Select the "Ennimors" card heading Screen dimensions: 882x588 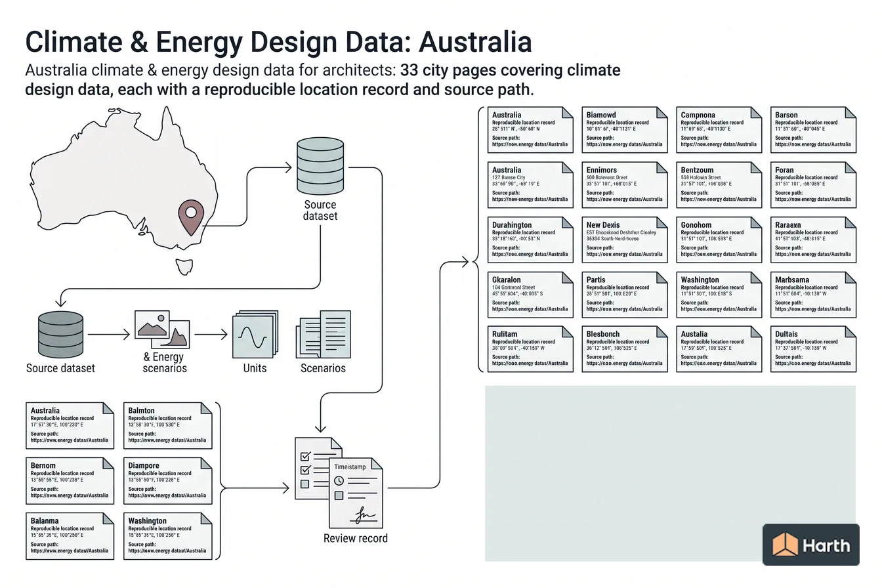click(x=602, y=170)
